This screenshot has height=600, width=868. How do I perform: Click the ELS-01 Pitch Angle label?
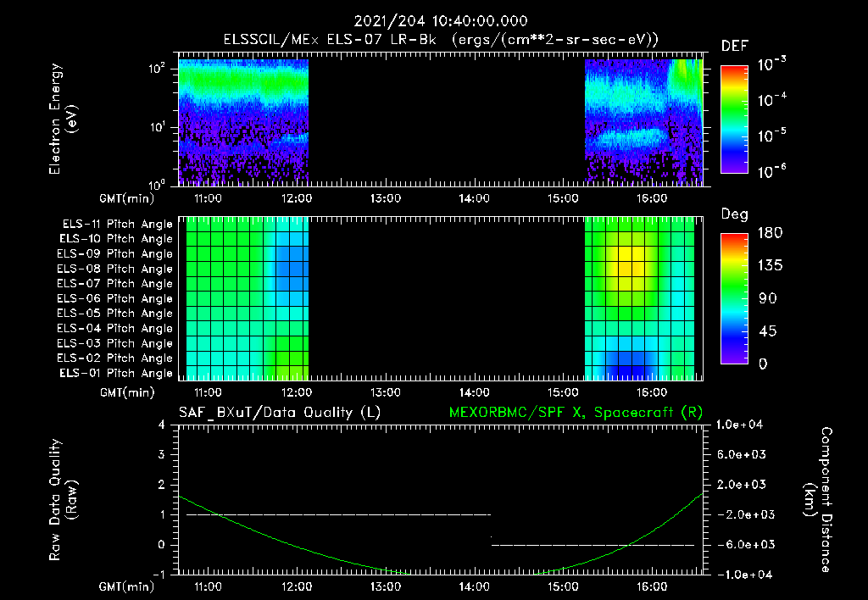pos(116,373)
